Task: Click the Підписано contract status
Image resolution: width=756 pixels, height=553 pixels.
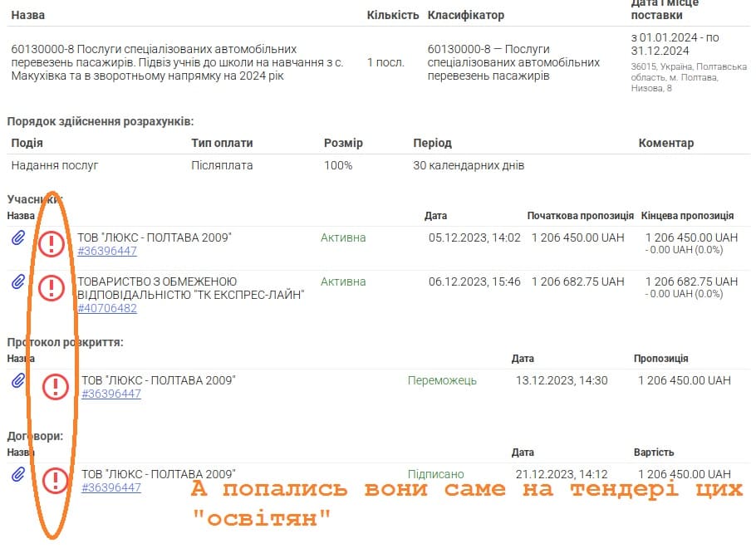Action: [x=435, y=474]
